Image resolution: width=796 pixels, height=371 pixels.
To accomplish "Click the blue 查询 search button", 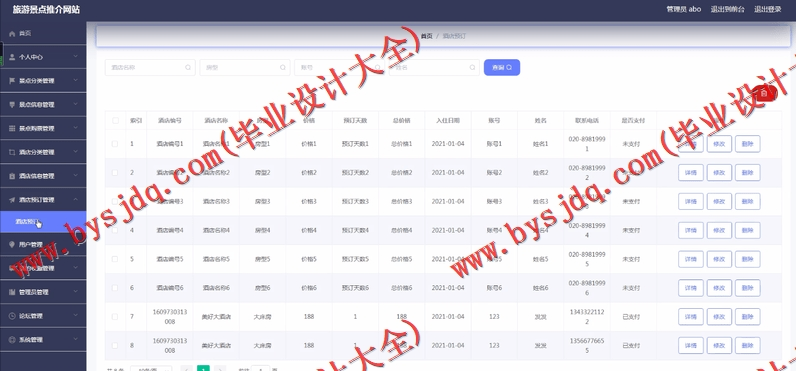I will point(502,68).
